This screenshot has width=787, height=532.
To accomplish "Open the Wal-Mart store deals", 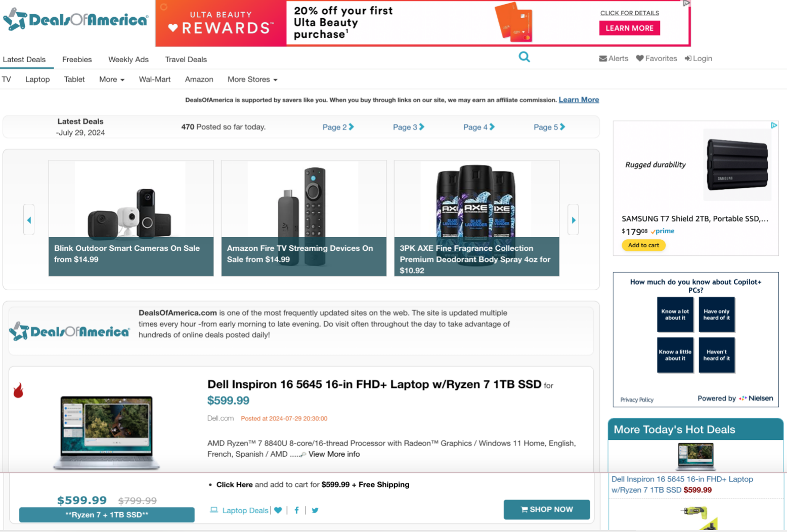I will click(155, 79).
